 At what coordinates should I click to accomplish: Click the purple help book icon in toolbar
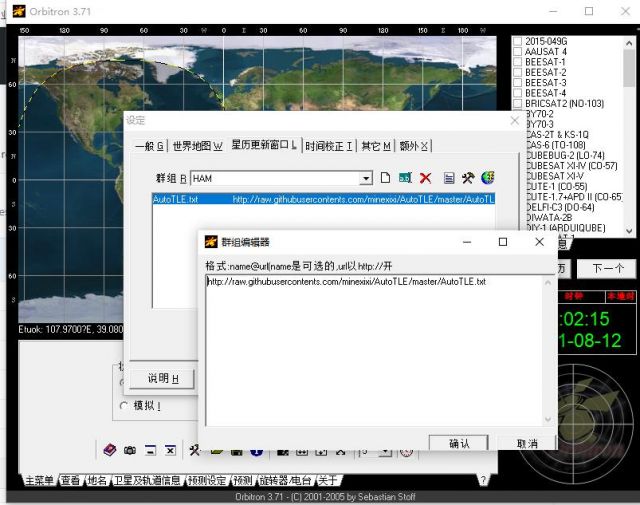(x=110, y=450)
